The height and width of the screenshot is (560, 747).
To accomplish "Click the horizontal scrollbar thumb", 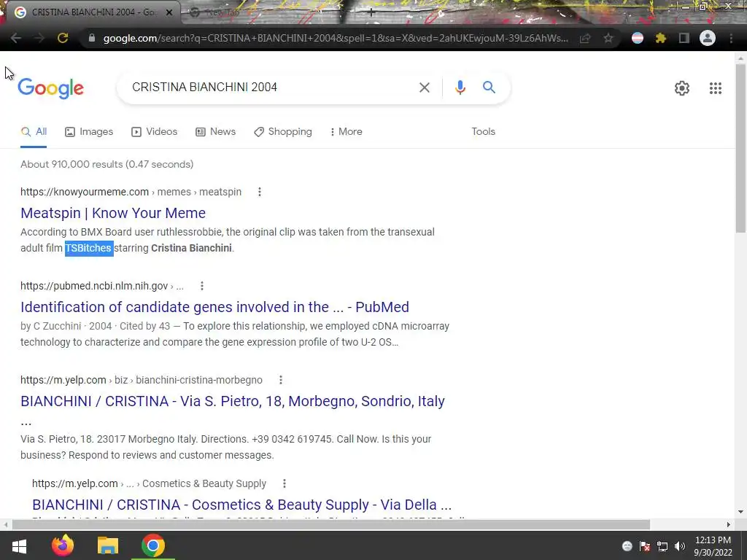I will tap(330, 524).
